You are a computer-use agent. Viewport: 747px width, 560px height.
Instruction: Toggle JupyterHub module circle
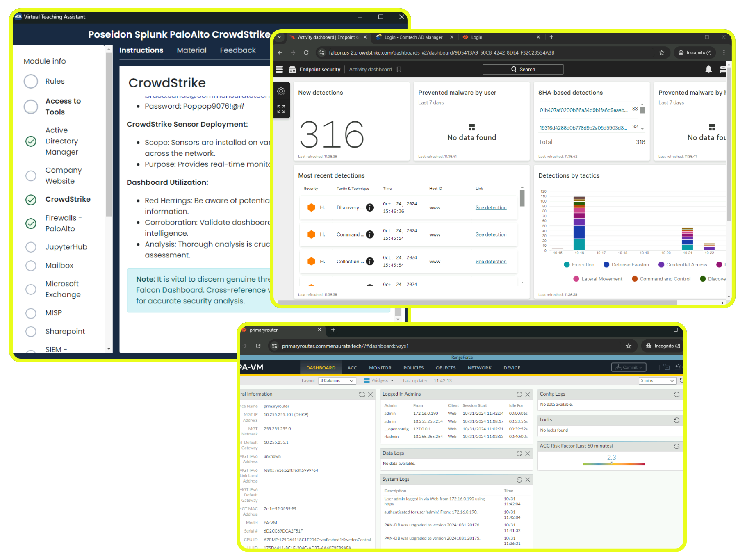[31, 247]
